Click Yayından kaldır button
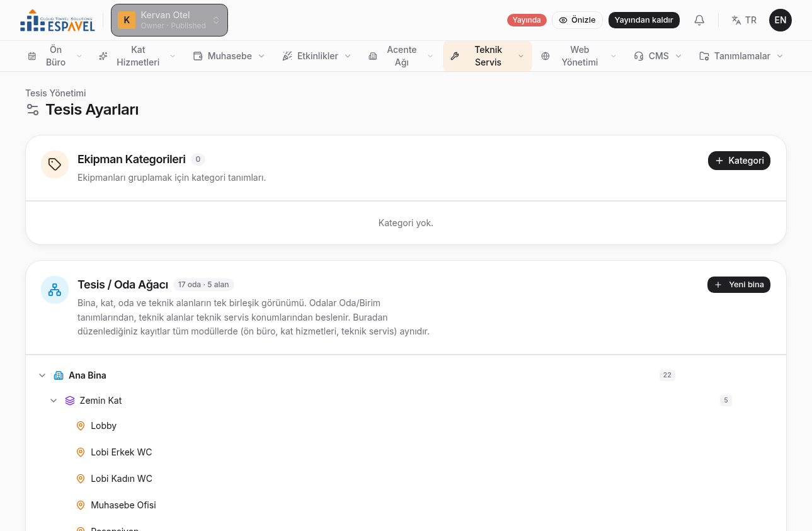The height and width of the screenshot is (531, 812). click(x=644, y=20)
